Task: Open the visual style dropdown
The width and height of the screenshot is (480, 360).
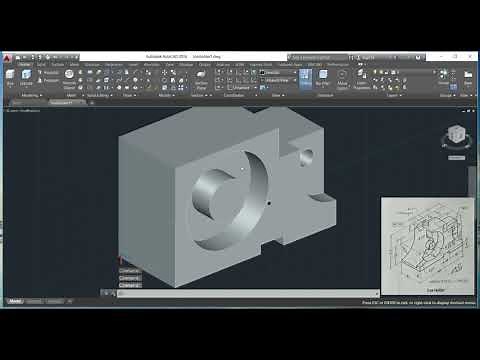Action: point(278,72)
